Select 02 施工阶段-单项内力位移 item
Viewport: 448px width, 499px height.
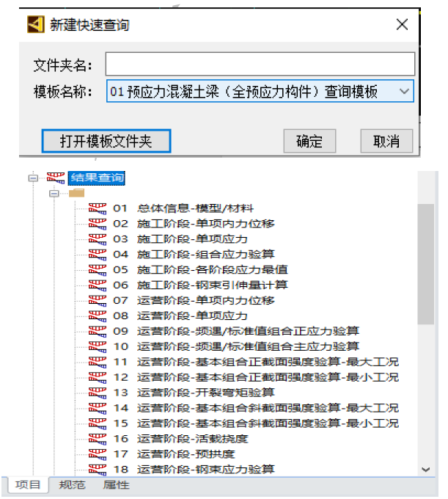tap(194, 224)
